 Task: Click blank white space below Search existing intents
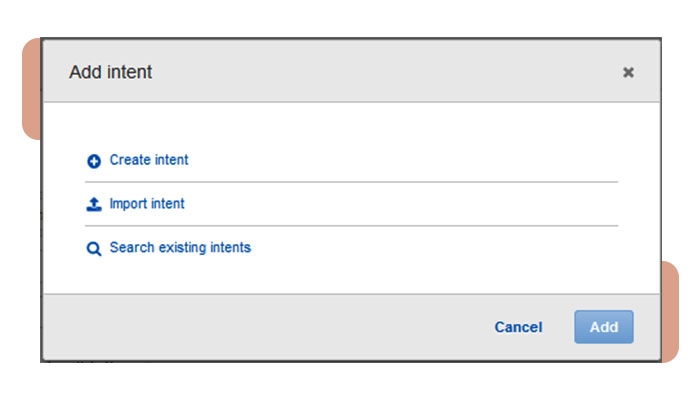pyautogui.click(x=350, y=275)
